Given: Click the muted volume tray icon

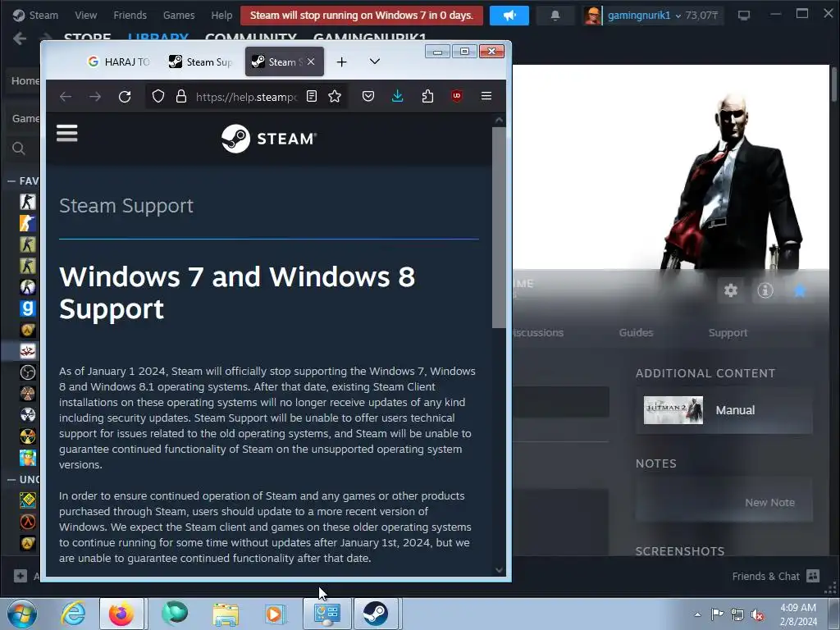Looking at the screenshot, I should (x=757, y=615).
